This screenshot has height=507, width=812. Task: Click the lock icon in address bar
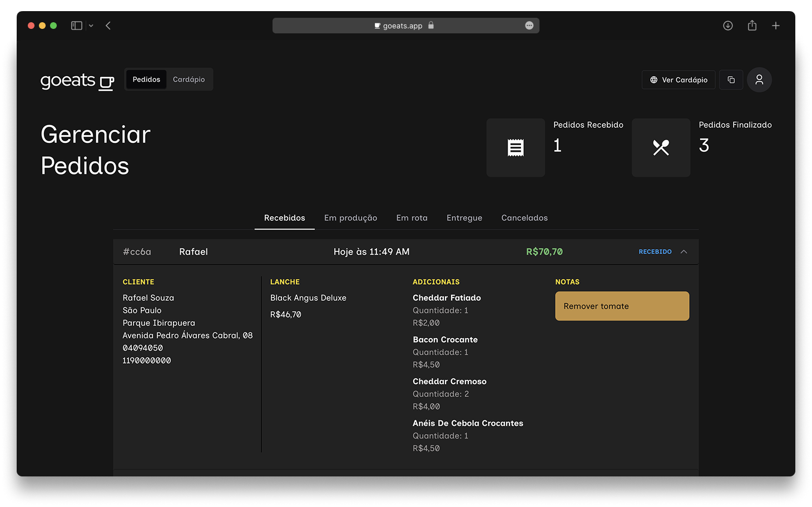430,25
